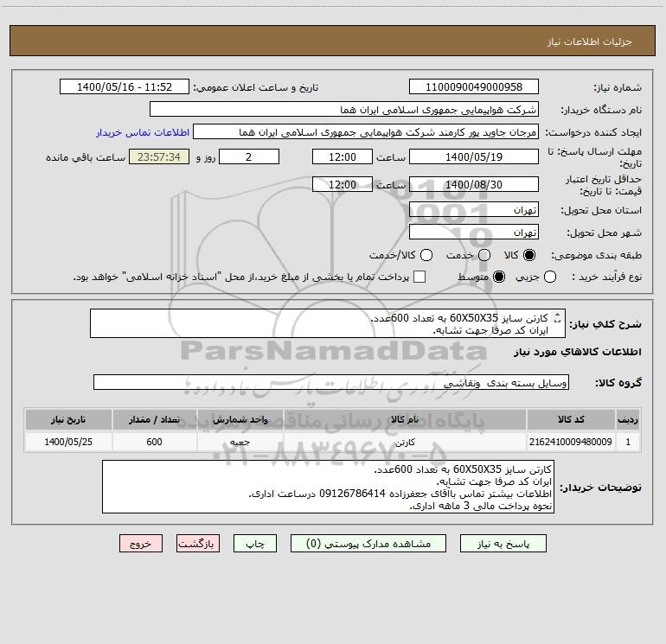Screen dimensions: 666x644
Task: Select the خدمت radio button
Action: pos(484,255)
